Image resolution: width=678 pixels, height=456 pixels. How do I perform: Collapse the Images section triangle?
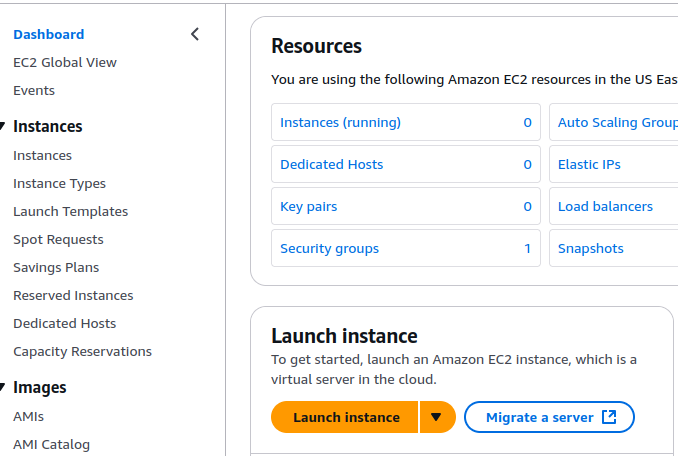click(x=4, y=388)
